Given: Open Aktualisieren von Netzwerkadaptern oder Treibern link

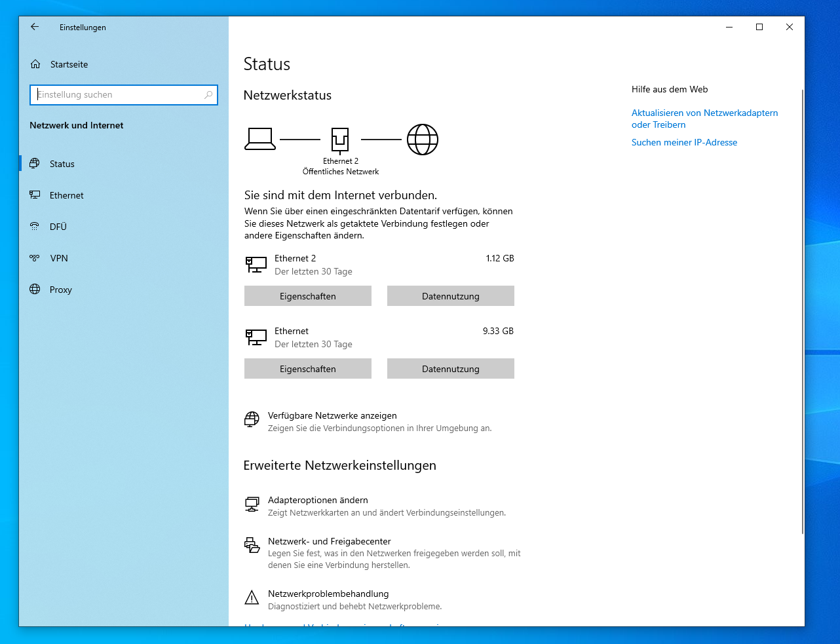Looking at the screenshot, I should click(x=705, y=119).
